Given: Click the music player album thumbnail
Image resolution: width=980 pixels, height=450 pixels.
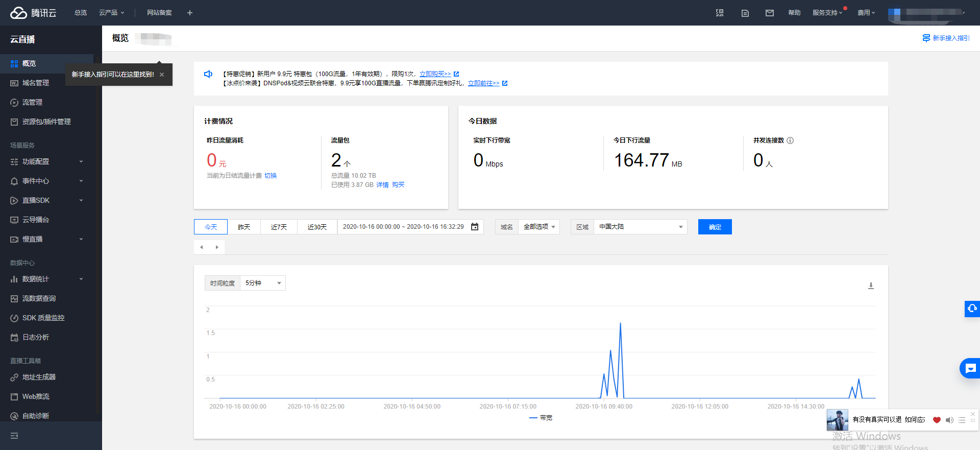Looking at the screenshot, I should [838, 420].
